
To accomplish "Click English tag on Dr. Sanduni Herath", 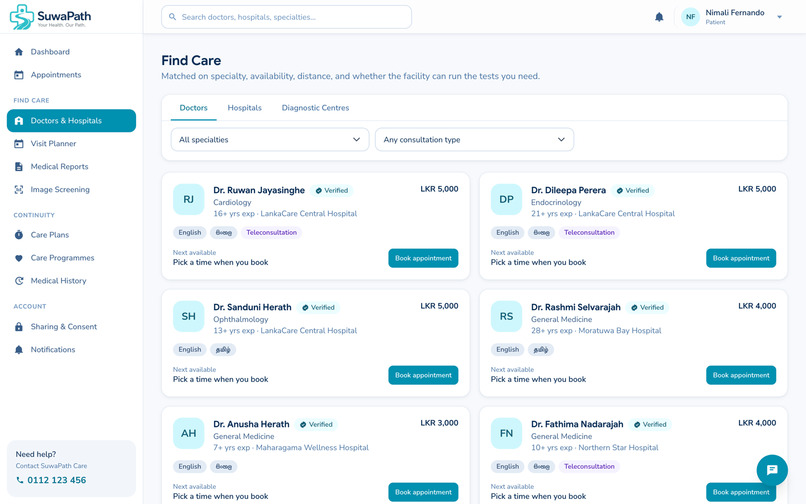I will (x=190, y=350).
